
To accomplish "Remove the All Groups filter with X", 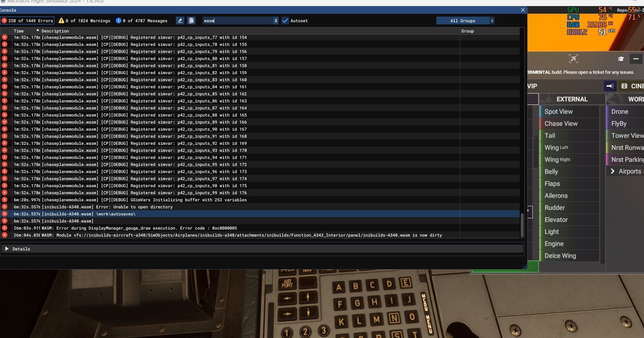I will click(492, 21).
